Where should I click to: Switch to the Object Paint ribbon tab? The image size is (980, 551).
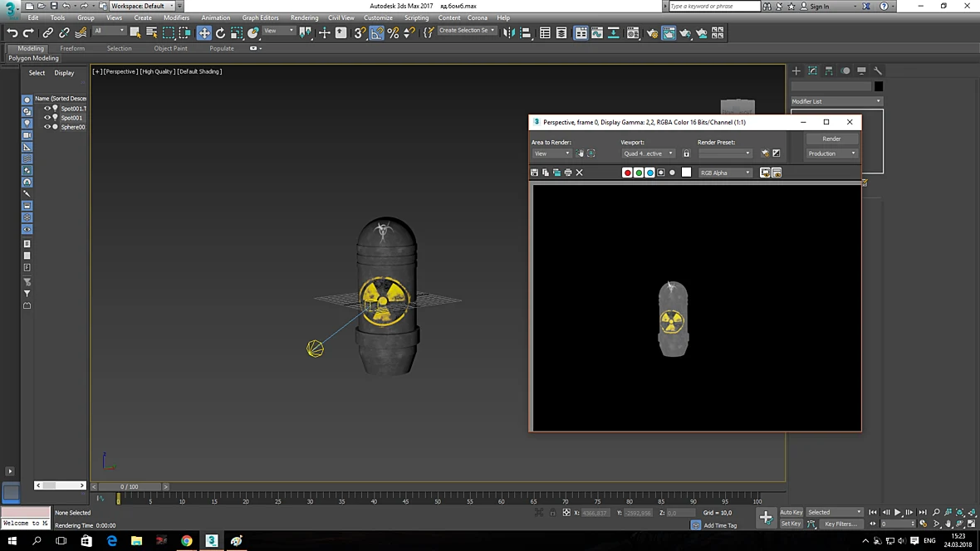click(x=170, y=48)
